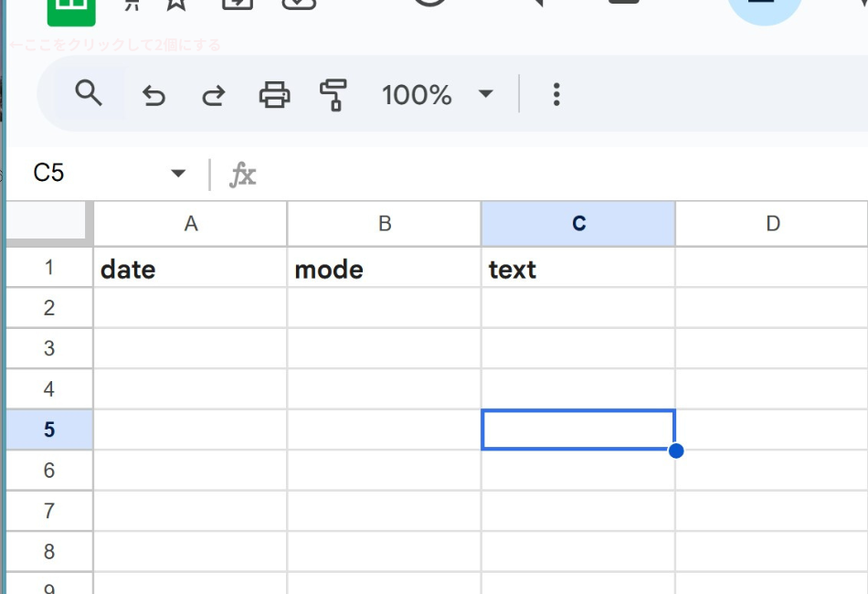
Task: Print the spreadsheet
Action: coord(275,94)
